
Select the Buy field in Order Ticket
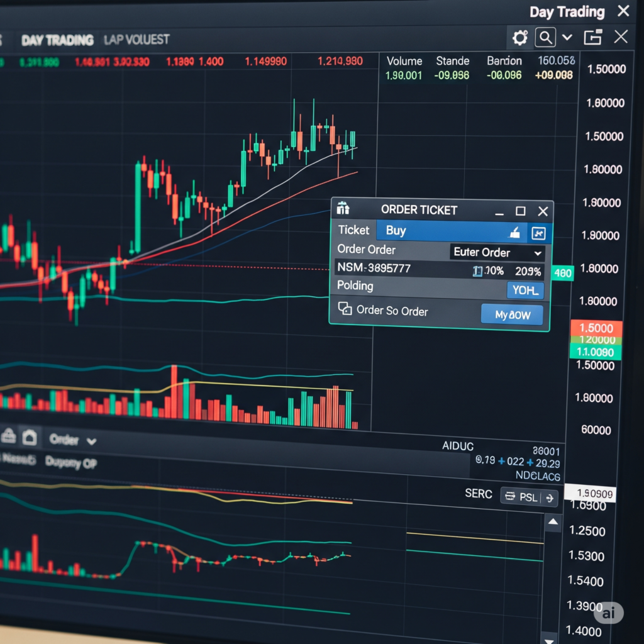point(440,231)
